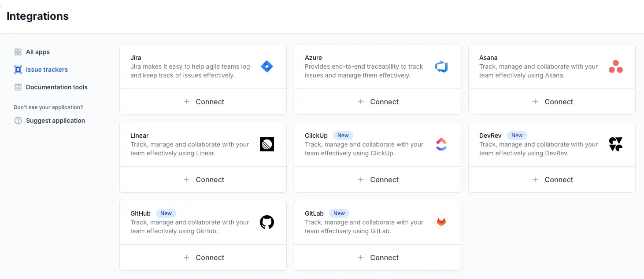
Task: Select the All apps category
Action: click(37, 51)
